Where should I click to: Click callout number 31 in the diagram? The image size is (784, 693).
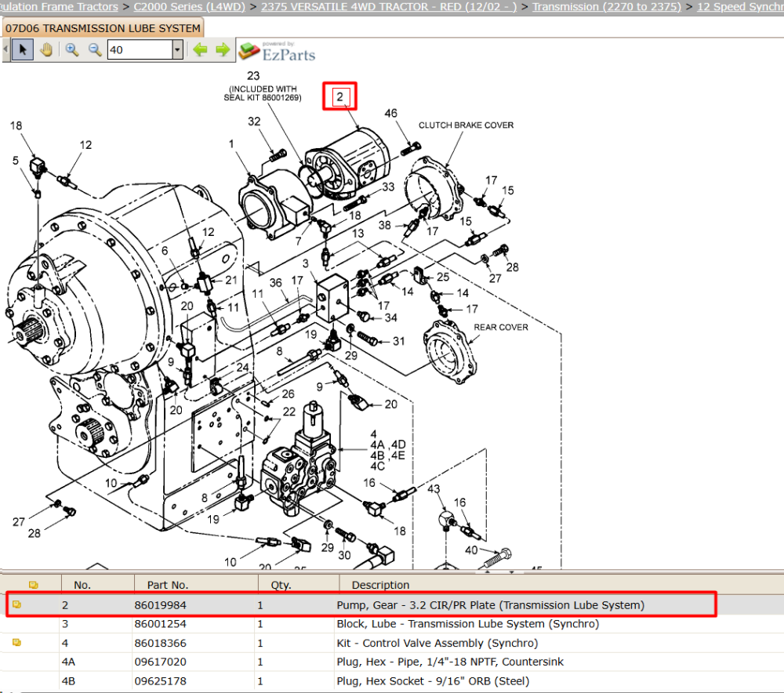(x=398, y=341)
